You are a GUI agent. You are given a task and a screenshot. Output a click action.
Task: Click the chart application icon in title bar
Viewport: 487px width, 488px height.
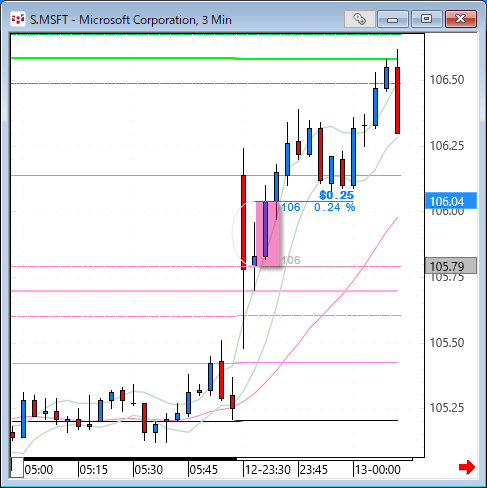click(x=18, y=19)
